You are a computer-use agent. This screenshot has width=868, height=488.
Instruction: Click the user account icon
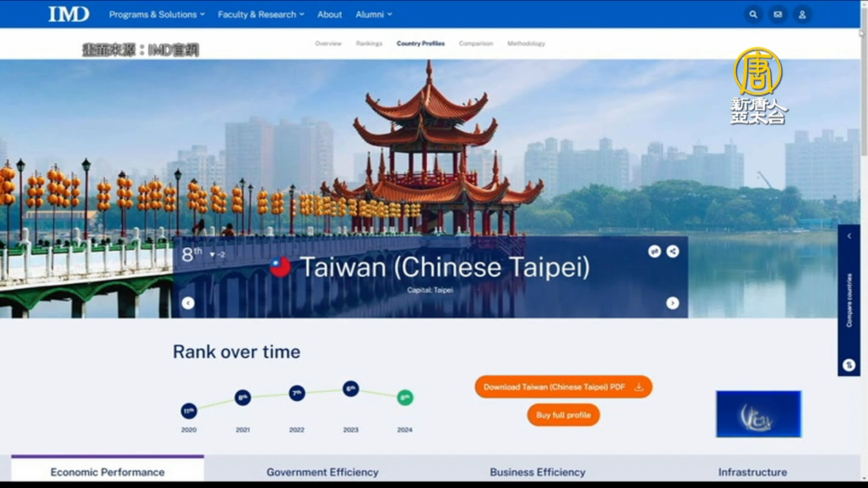[x=802, y=14]
